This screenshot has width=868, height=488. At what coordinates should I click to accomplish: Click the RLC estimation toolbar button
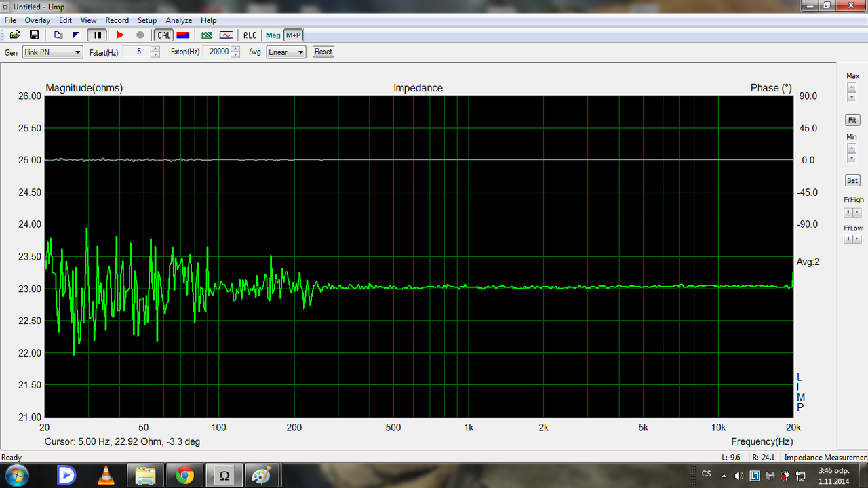coord(250,35)
